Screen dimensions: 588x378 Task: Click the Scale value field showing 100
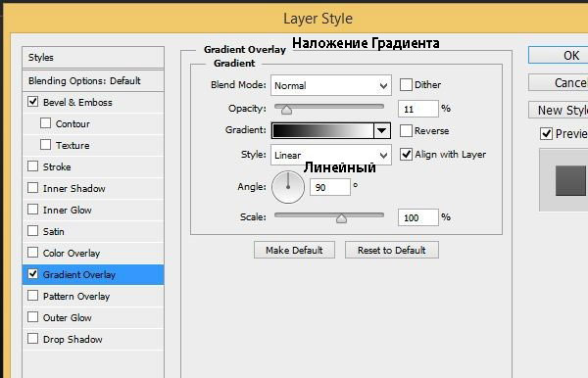418,217
